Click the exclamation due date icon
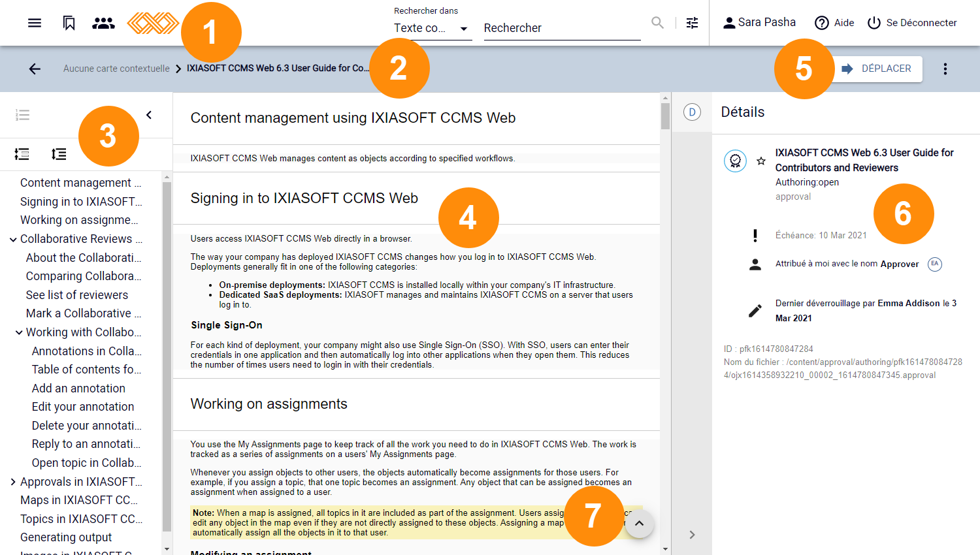980x555 pixels. click(755, 235)
